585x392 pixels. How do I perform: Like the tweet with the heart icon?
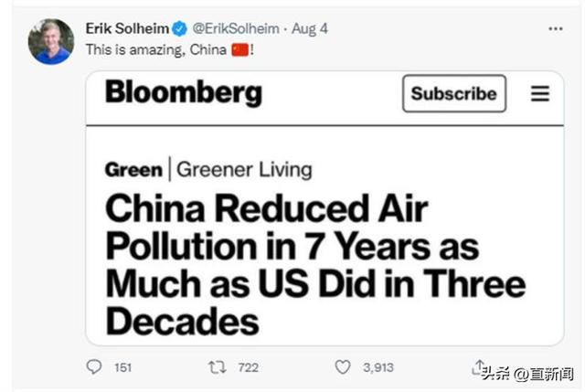(x=343, y=367)
